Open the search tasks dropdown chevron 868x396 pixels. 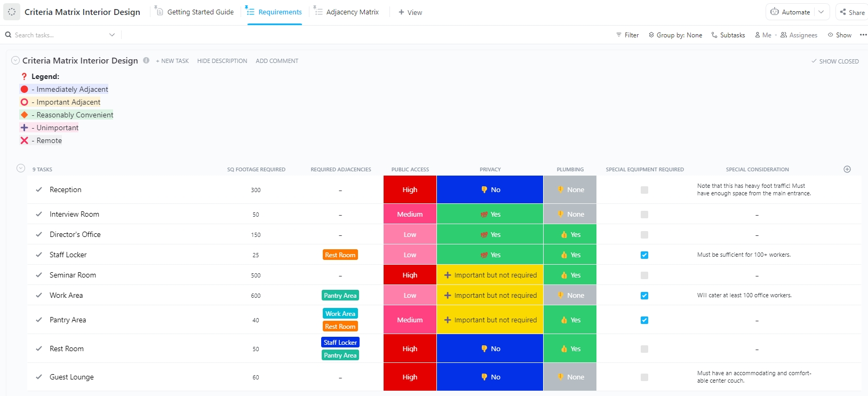(112, 35)
